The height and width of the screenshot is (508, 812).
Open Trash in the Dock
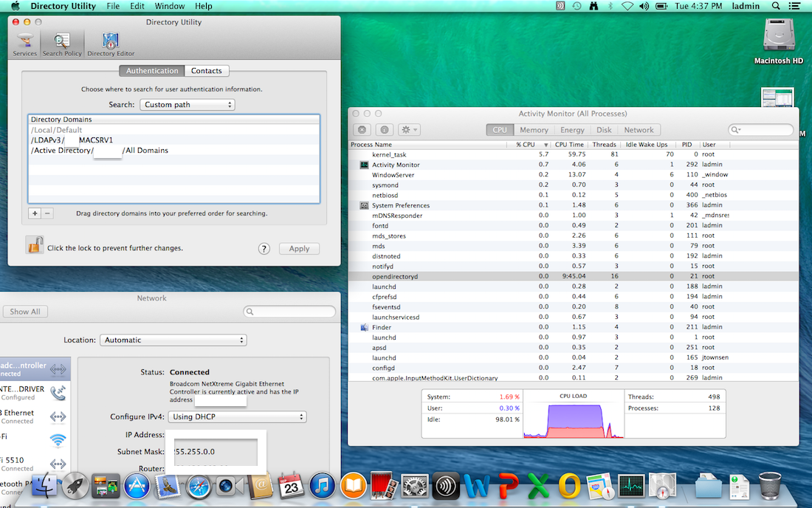[x=769, y=486]
